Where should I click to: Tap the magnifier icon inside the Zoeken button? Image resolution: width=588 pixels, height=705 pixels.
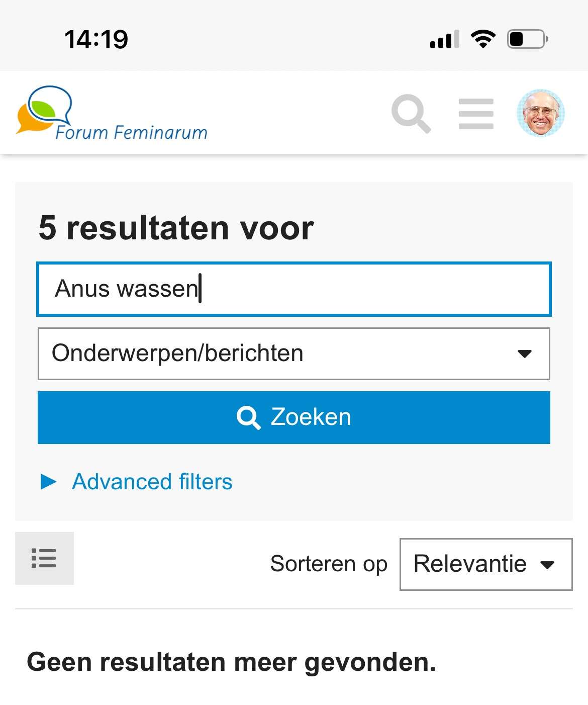(248, 417)
